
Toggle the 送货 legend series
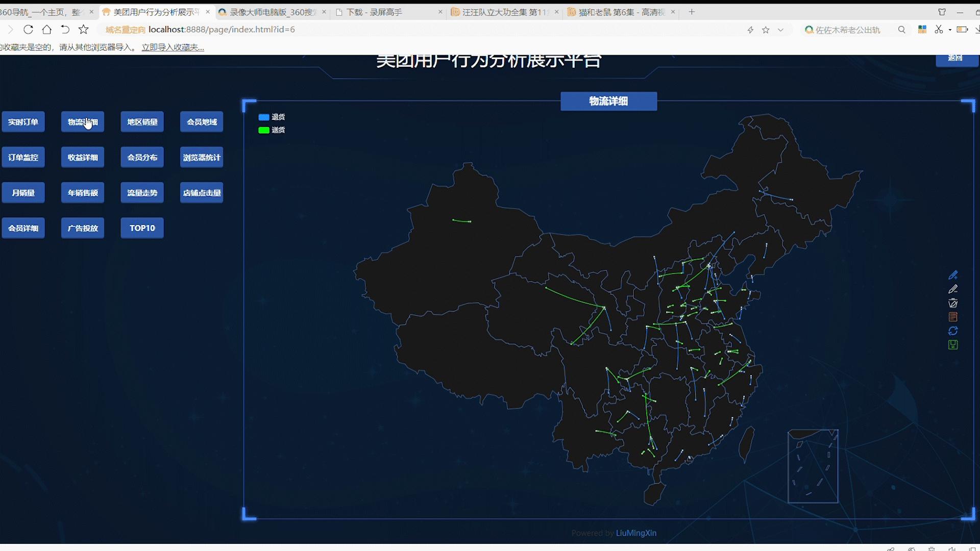coord(272,130)
